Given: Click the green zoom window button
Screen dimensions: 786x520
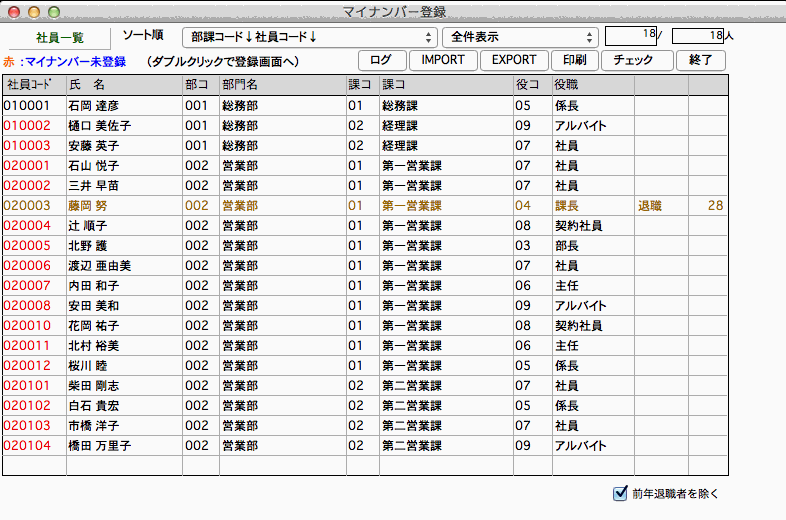Looking at the screenshot, I should point(53,12).
